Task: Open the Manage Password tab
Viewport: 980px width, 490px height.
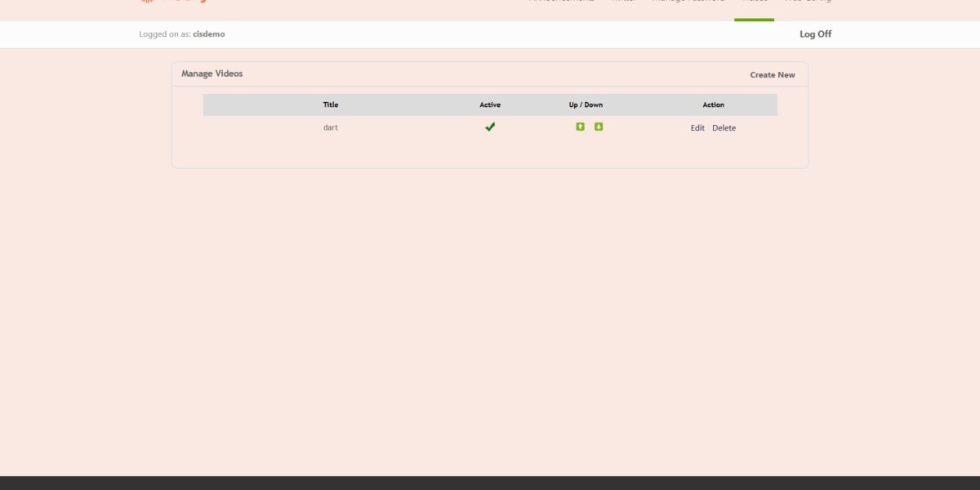Action: (688, 2)
